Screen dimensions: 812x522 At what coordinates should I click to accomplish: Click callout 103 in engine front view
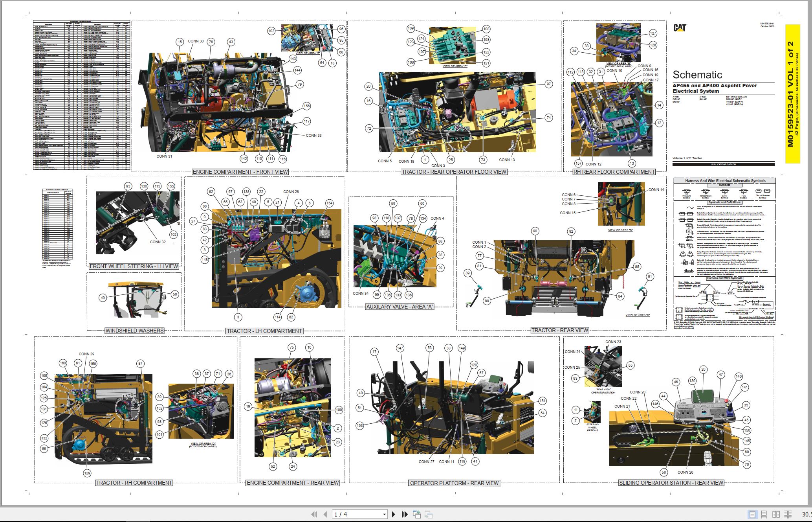click(271, 31)
